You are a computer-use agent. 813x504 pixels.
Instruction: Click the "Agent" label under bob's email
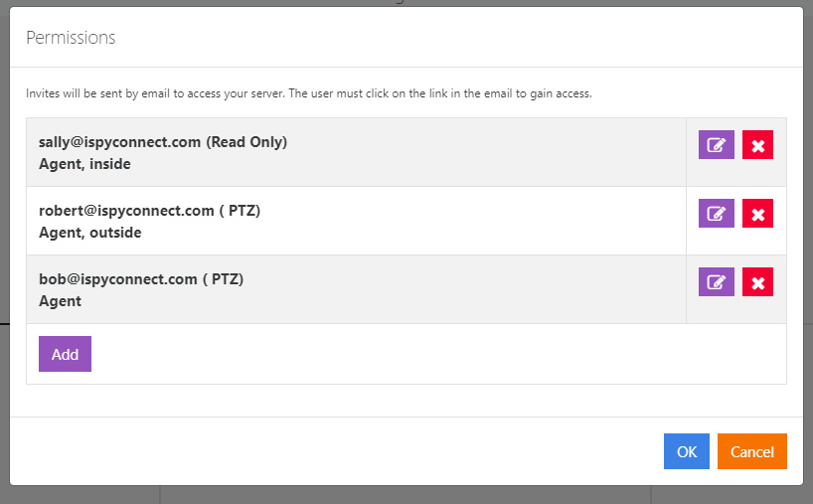pyautogui.click(x=60, y=301)
